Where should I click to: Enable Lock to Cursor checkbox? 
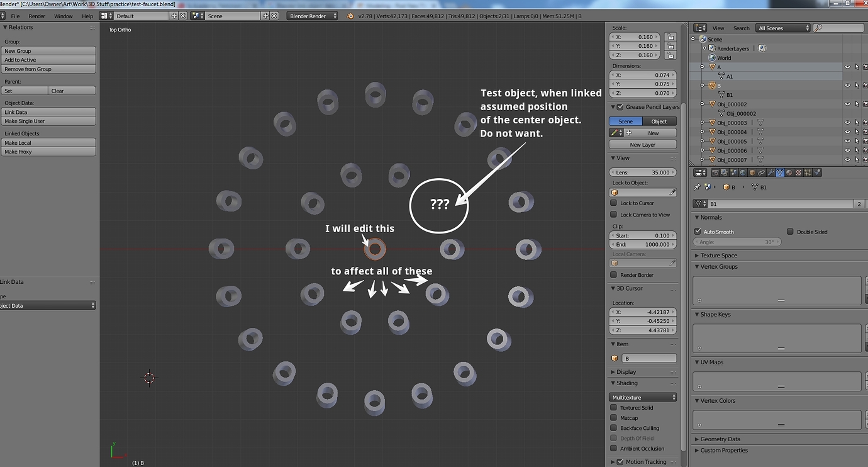(x=614, y=203)
